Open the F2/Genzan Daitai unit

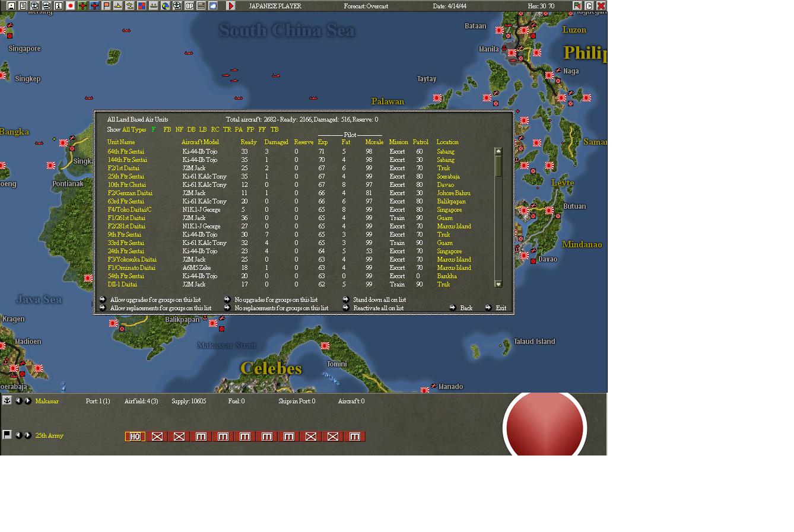tap(130, 193)
